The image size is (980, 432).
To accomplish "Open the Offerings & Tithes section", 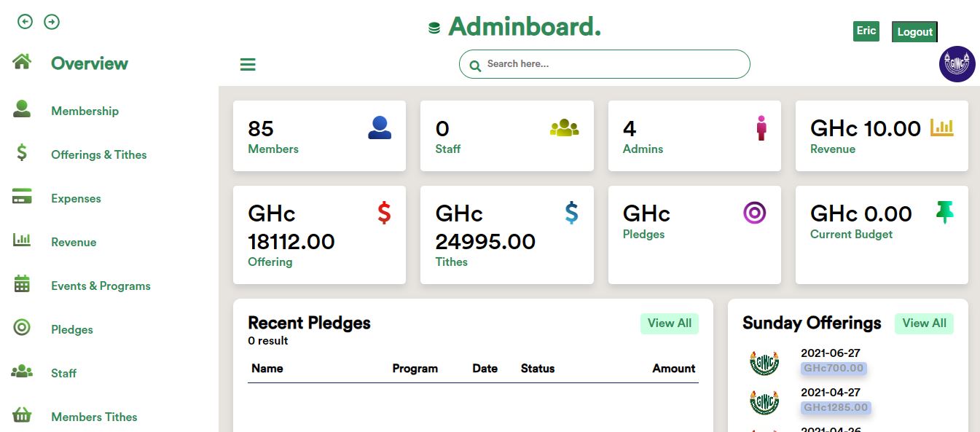I will click(98, 154).
